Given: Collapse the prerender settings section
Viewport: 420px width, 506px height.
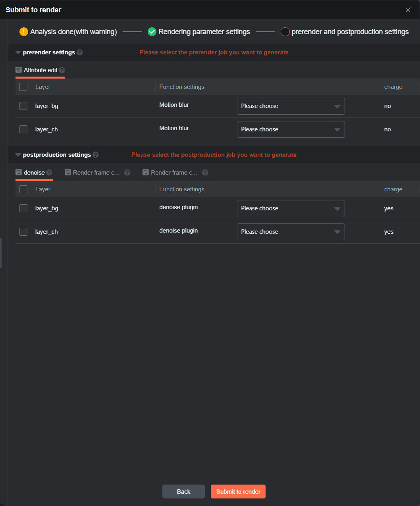Looking at the screenshot, I should [18, 52].
